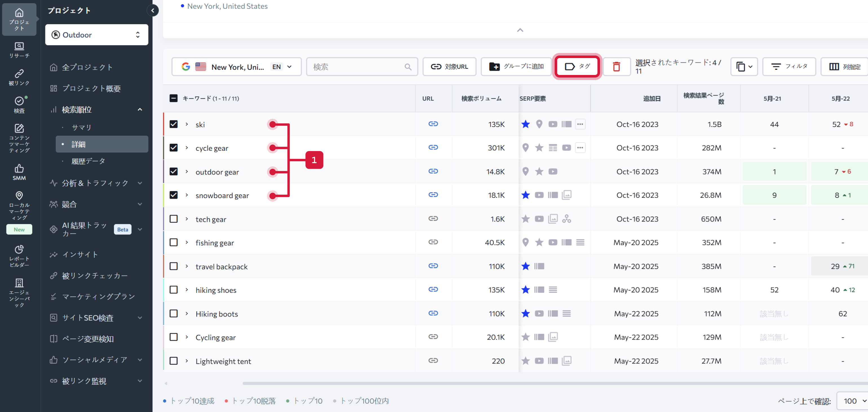868x412 pixels.
Task: Uncheck the cycle gear checkbox
Action: [174, 148]
